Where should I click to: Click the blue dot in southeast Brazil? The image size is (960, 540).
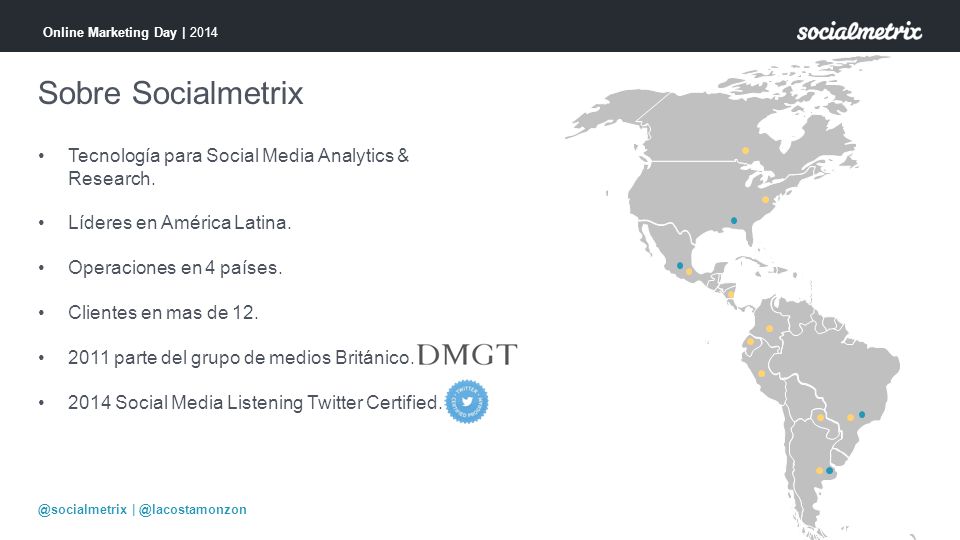(861, 414)
